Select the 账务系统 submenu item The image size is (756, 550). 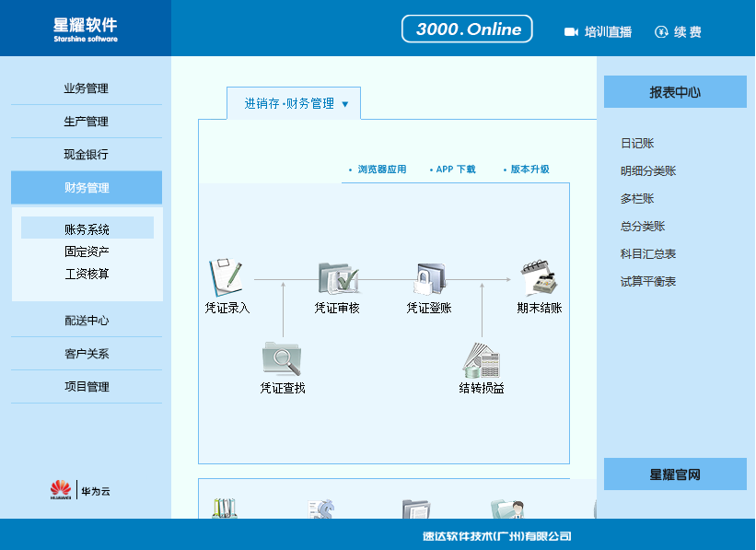(87, 228)
